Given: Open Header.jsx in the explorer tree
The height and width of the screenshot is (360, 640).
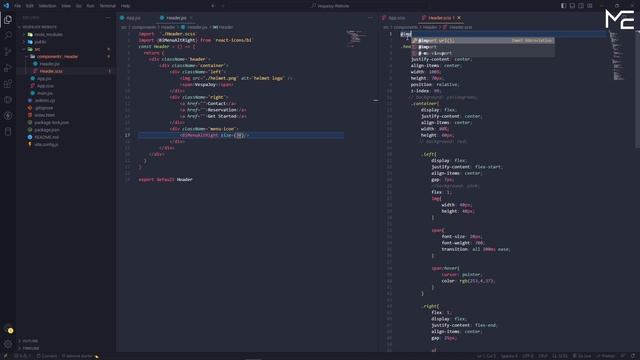Looking at the screenshot, I should click(x=49, y=64).
